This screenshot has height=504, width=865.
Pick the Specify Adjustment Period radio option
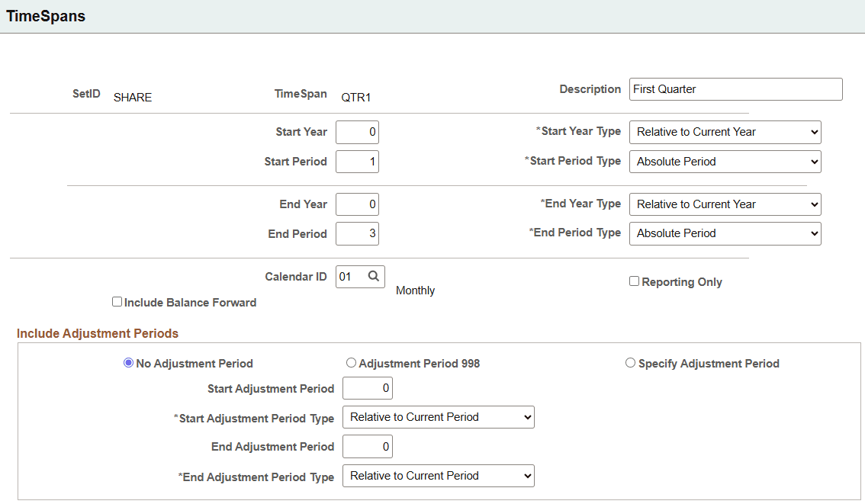(630, 363)
